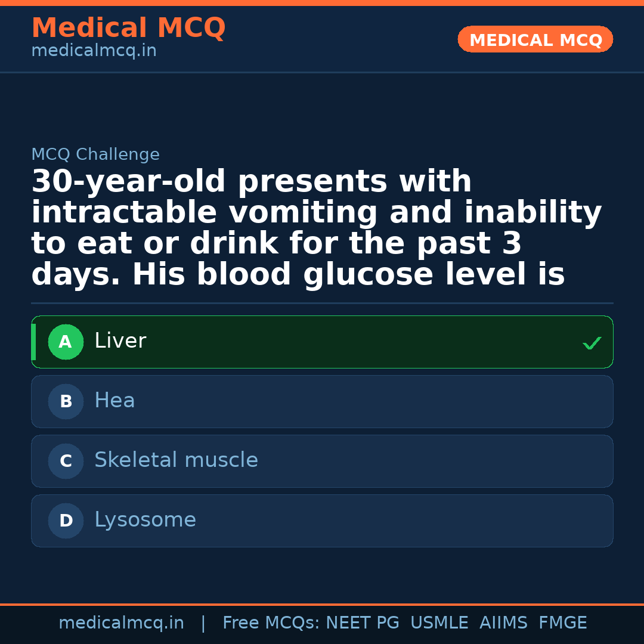Click the MCQ Challenge label
Screen dimensions: 644x644
point(95,155)
